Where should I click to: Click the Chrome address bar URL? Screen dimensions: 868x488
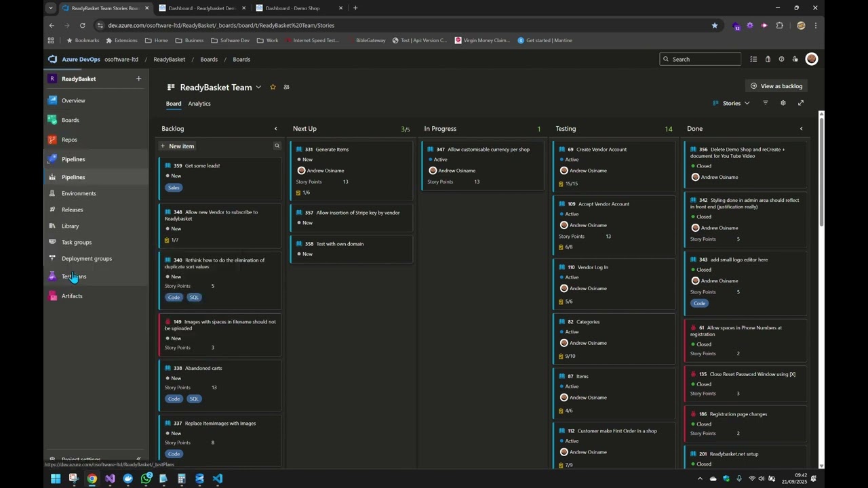click(x=221, y=25)
